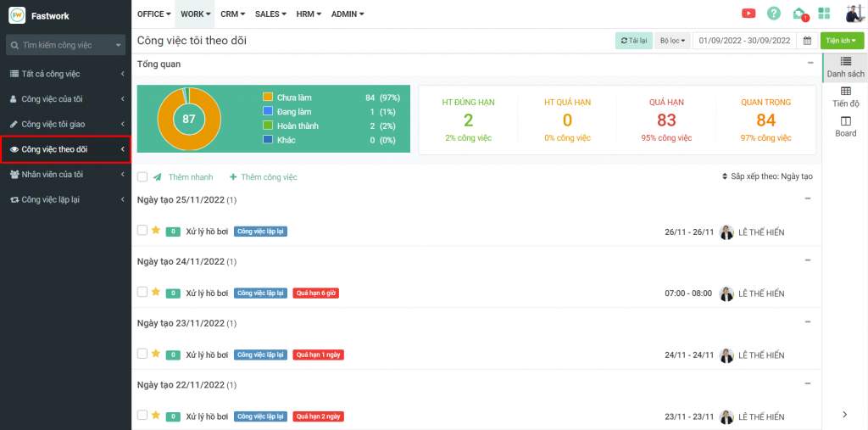868x430 pixels.
Task: Switch to Board view
Action: click(845, 126)
